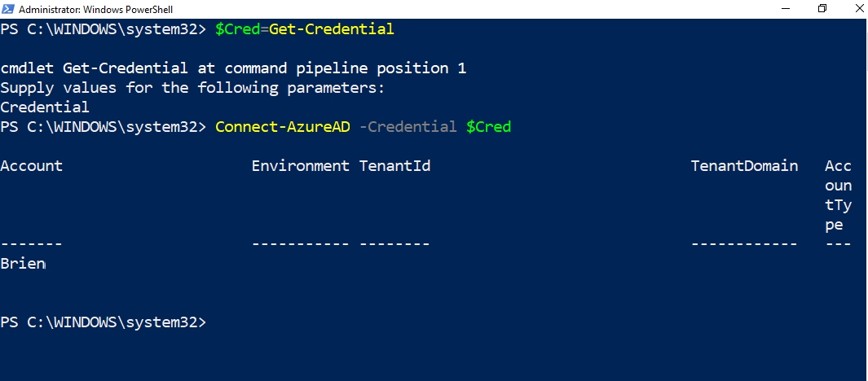Click the wrapped AccountType column header
The height and width of the screenshot is (381, 868).
coord(838,195)
